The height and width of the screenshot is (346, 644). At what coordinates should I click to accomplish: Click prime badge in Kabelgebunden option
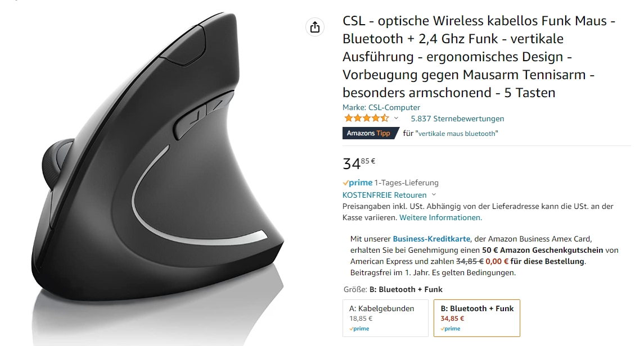(x=359, y=329)
